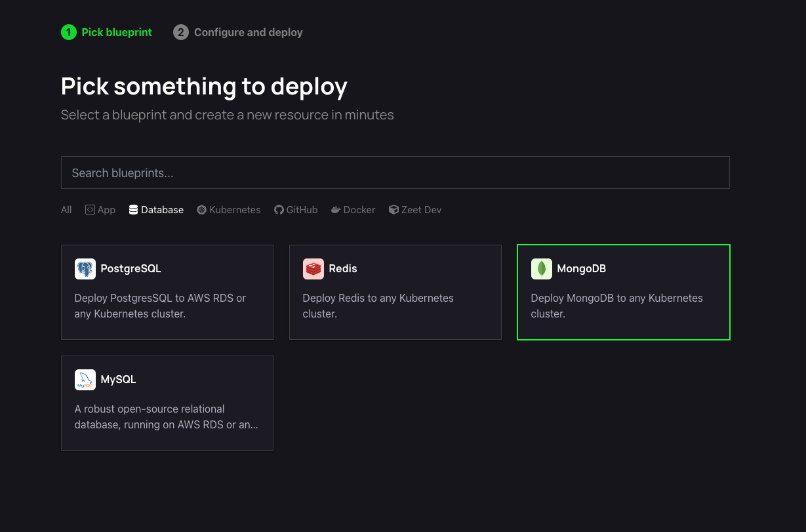Filter blueprints by Zeet Dev
Image resolution: width=806 pixels, height=532 pixels.
tap(415, 210)
